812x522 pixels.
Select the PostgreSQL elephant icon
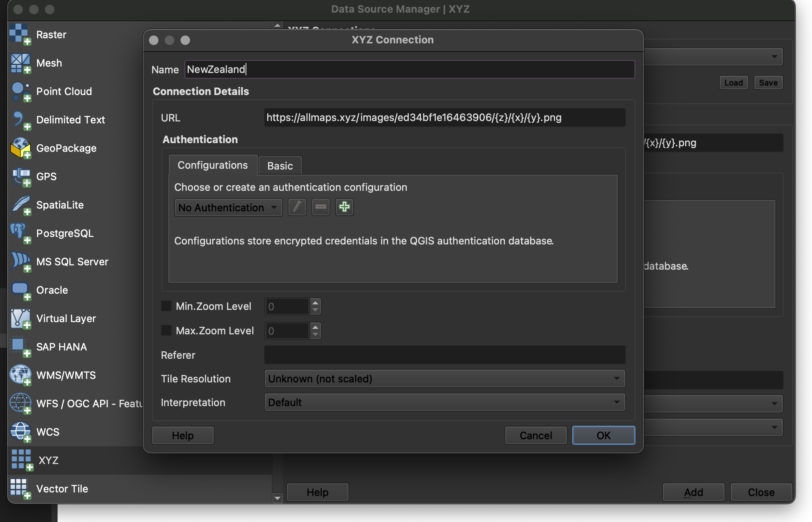(20, 233)
